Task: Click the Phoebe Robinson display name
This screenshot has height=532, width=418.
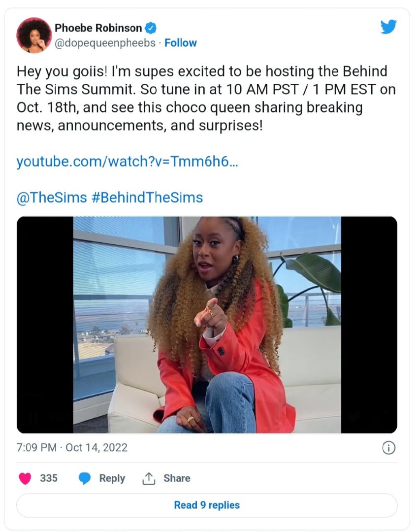Action: pyautogui.click(x=98, y=28)
